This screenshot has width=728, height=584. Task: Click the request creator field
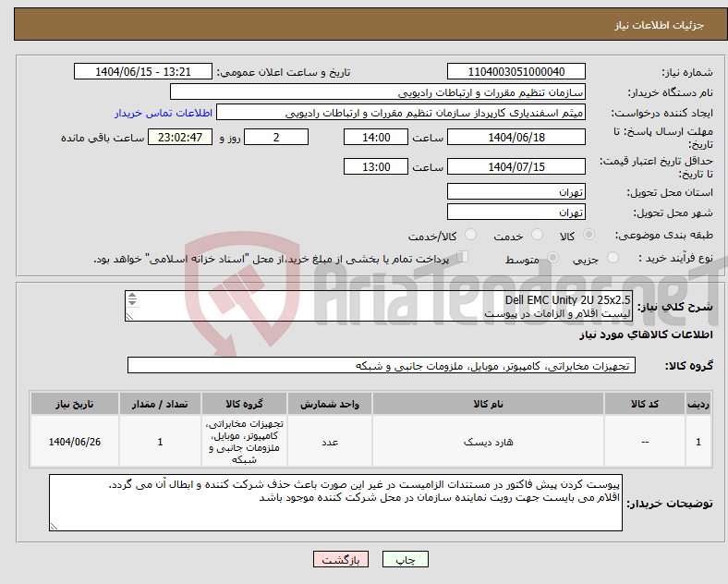(401, 113)
